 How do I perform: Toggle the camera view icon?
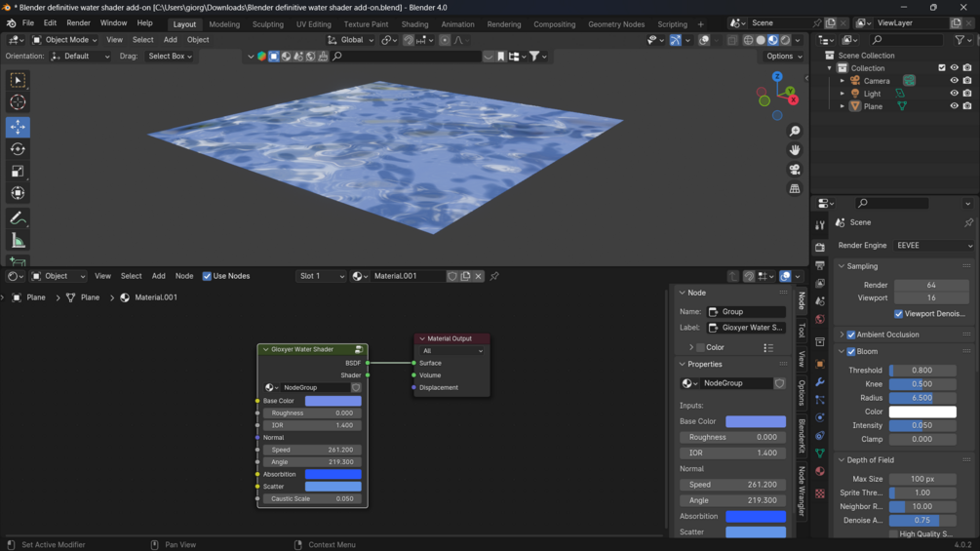(795, 170)
